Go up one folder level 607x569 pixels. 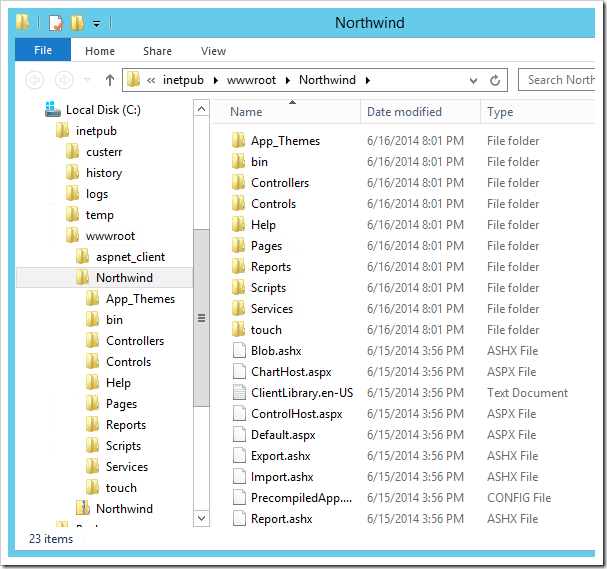tap(110, 80)
